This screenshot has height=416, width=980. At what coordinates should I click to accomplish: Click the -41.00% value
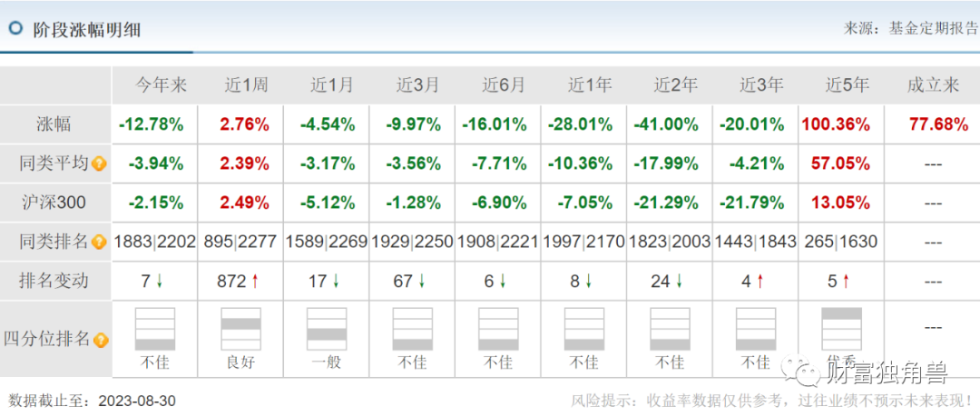(x=666, y=124)
